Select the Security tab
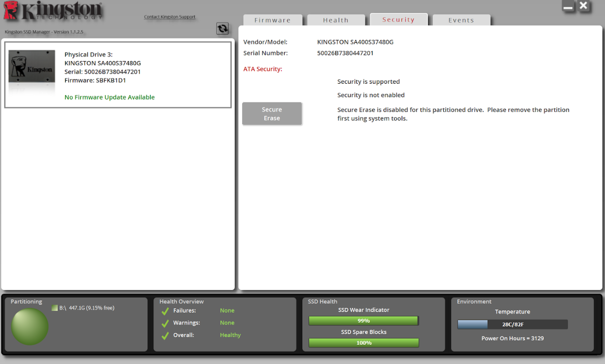Viewport: 605px width, 364px height. coord(398,20)
